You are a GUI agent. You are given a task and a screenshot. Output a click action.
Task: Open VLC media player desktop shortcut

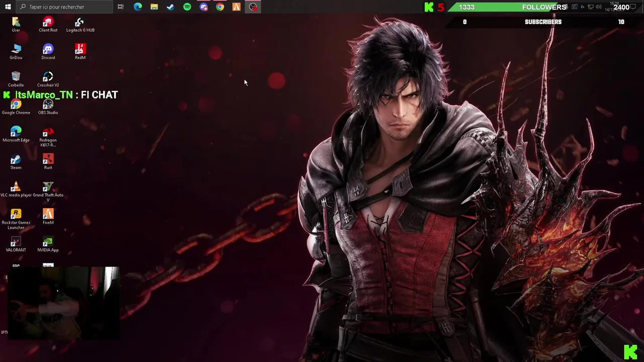tap(16, 190)
